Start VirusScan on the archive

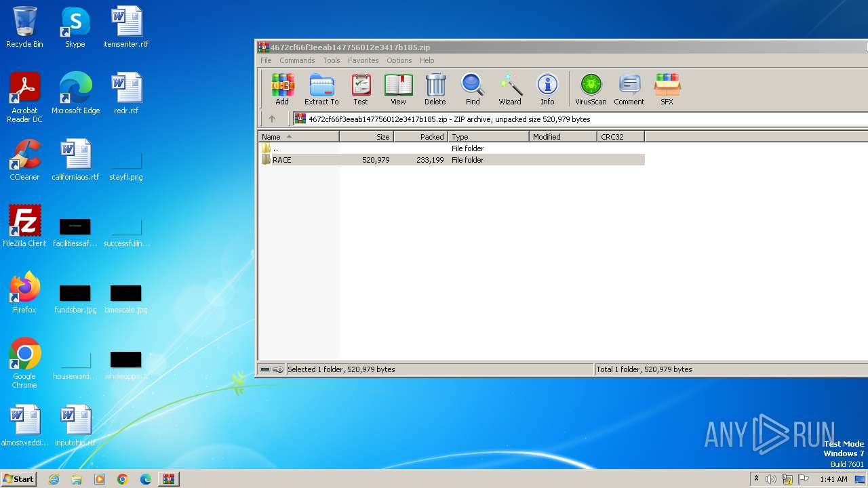point(591,89)
